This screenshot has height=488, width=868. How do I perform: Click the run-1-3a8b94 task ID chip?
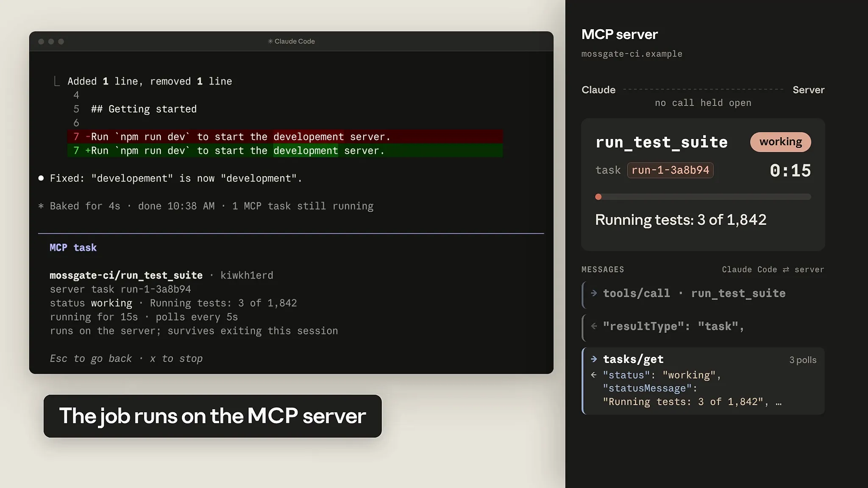coord(670,170)
